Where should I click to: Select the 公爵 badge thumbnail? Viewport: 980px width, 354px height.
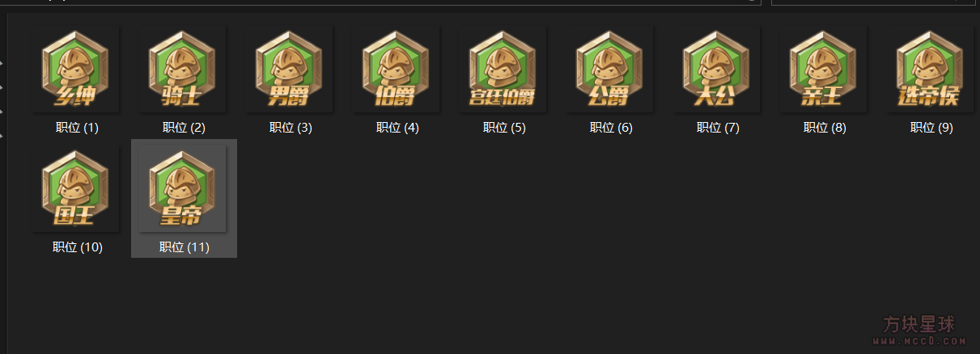point(610,70)
